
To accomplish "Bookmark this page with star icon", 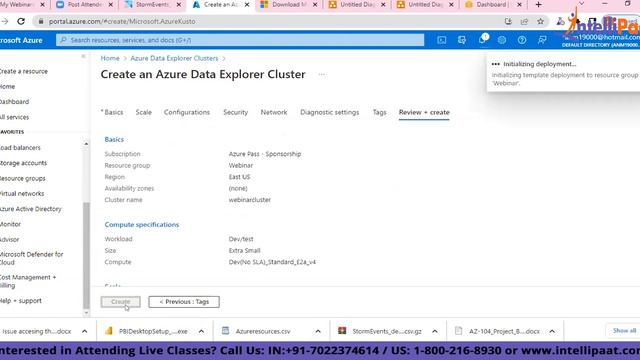I will point(540,21).
